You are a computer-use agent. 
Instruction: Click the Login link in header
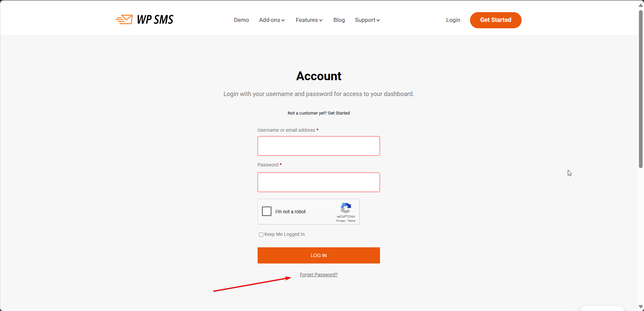(453, 20)
